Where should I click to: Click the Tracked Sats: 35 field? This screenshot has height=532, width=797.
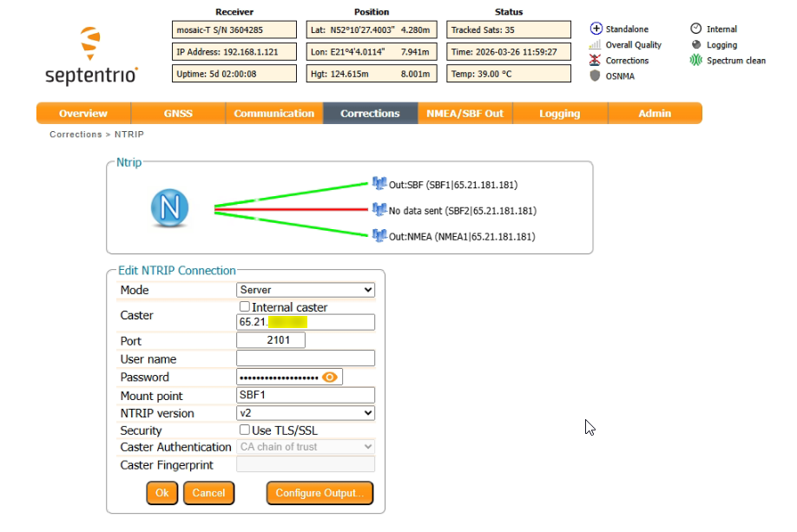coord(509,30)
